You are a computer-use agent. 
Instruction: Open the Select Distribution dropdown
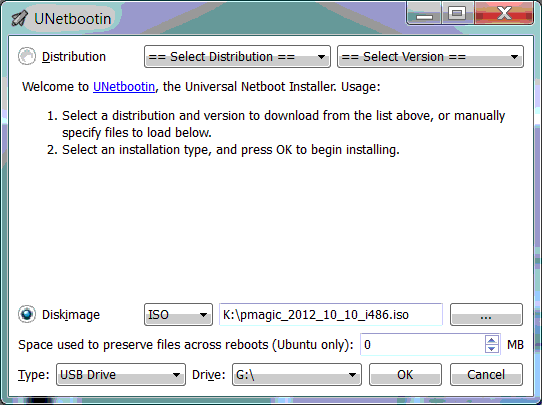[x=237, y=57]
